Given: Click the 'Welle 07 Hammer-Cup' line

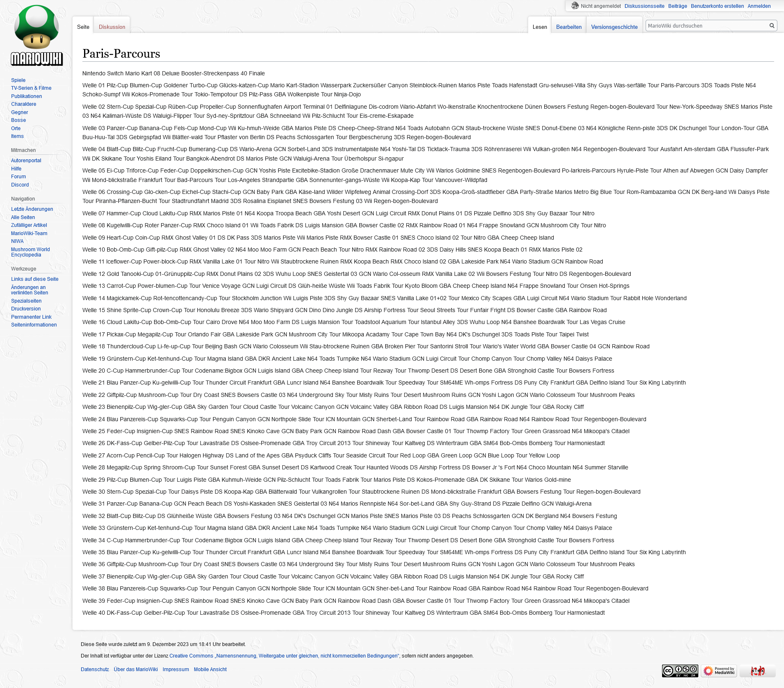Looking at the screenshot, I should 338,213.
